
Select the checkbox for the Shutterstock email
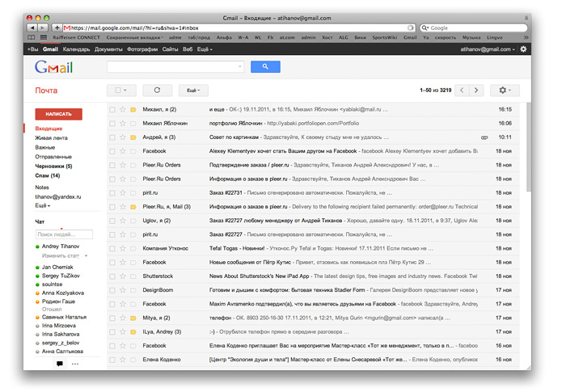tap(112, 276)
